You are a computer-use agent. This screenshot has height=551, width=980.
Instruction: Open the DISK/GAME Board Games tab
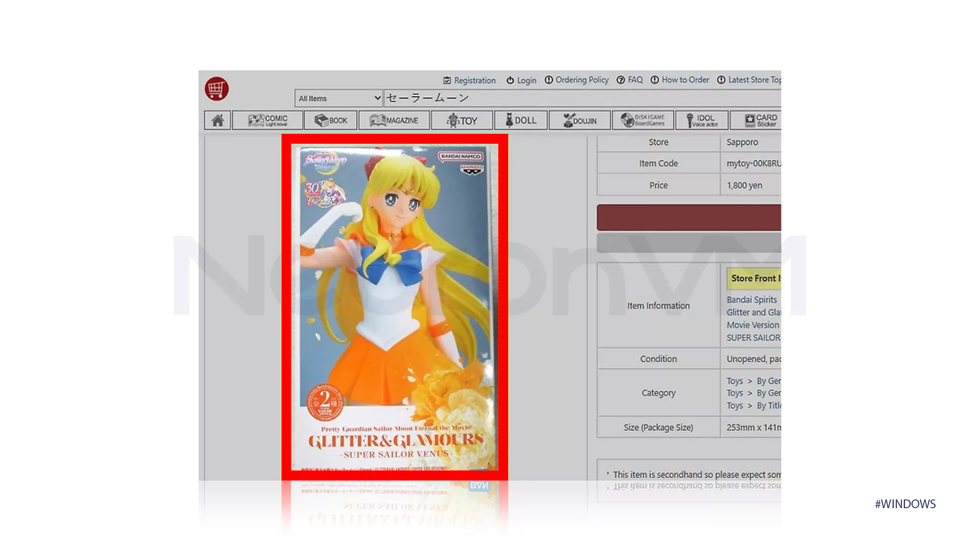point(643,120)
